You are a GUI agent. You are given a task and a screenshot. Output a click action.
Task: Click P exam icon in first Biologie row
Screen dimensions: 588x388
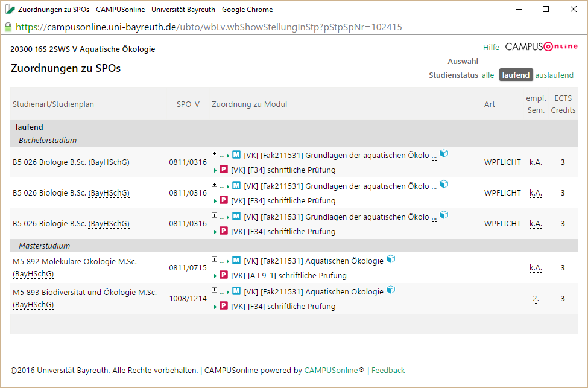pyautogui.click(x=224, y=169)
